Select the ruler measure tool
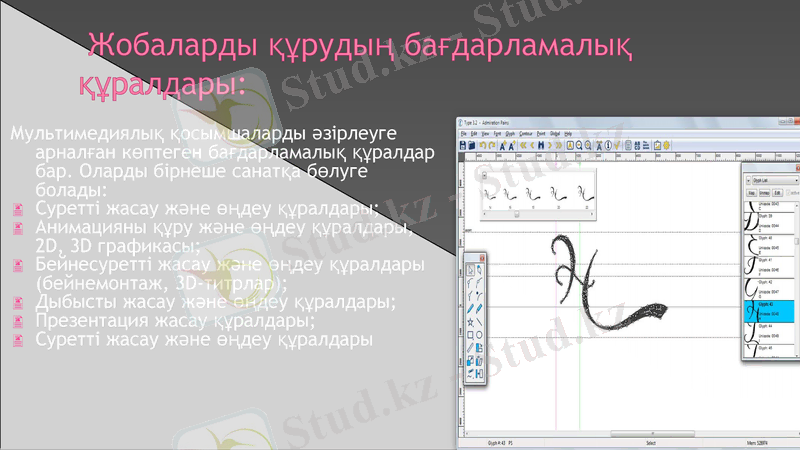Image resolution: width=800 pixels, height=450 pixels. 470,345
